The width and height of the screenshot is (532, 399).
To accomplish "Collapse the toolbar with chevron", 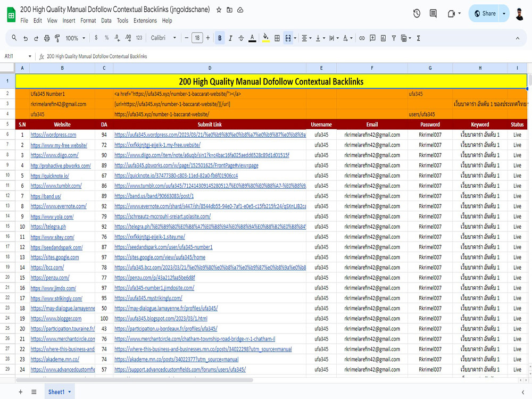I will (518, 38).
